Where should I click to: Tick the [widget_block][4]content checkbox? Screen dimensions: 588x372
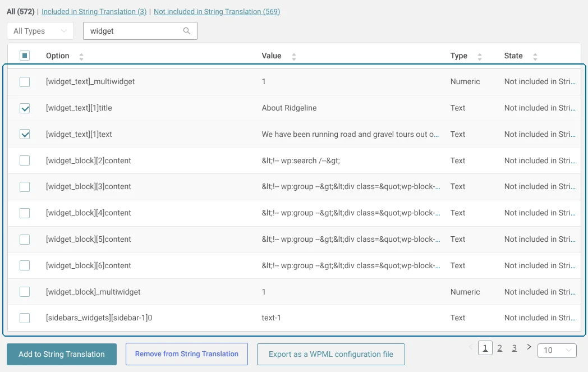tap(25, 213)
